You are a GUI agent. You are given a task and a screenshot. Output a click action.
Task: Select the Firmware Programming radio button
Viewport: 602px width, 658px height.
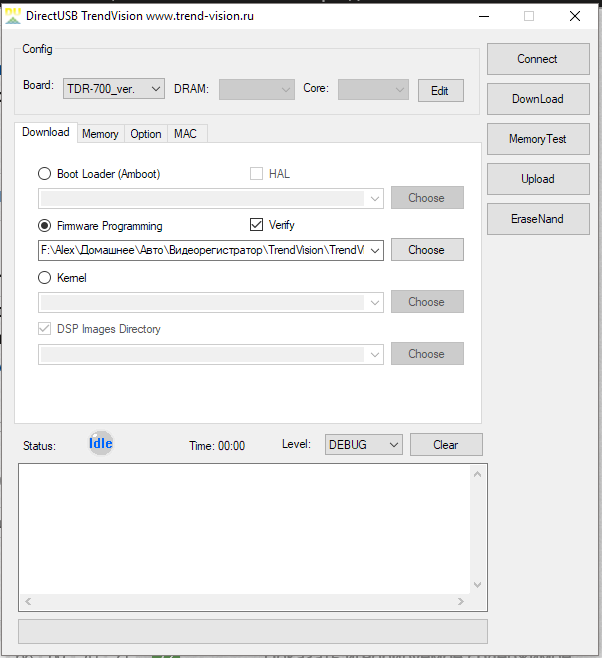(x=45, y=226)
